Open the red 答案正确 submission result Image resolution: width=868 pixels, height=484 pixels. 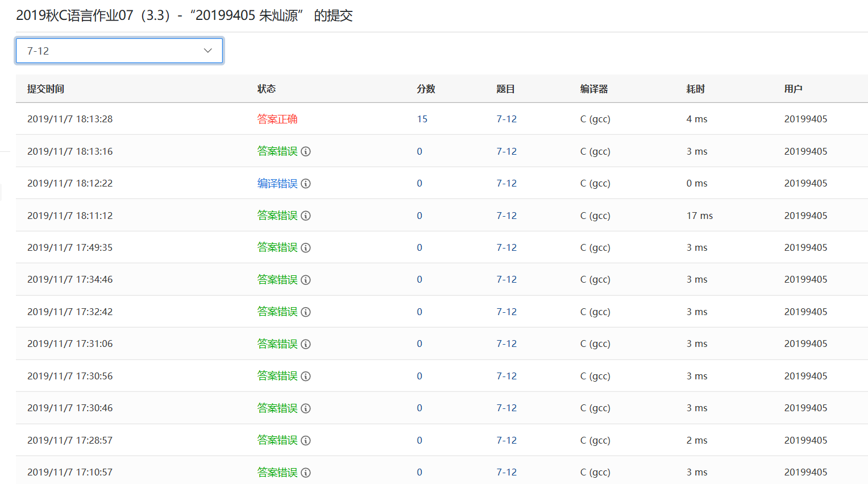point(277,119)
